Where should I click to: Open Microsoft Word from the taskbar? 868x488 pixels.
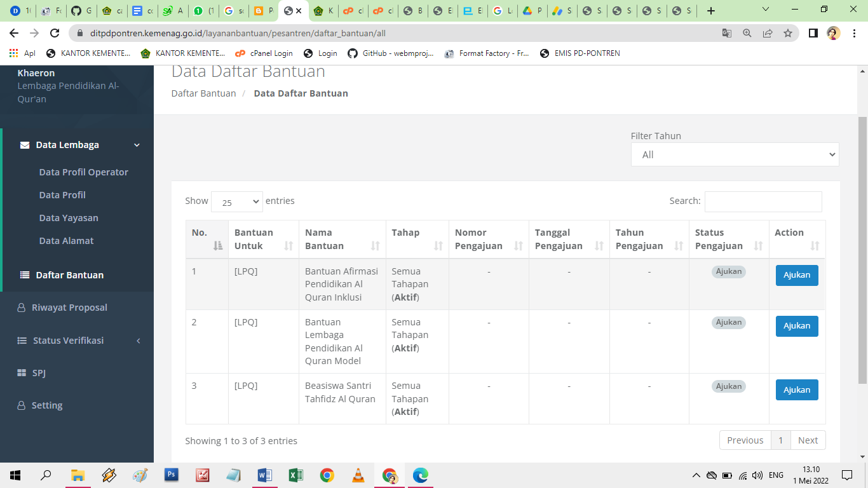click(265, 475)
